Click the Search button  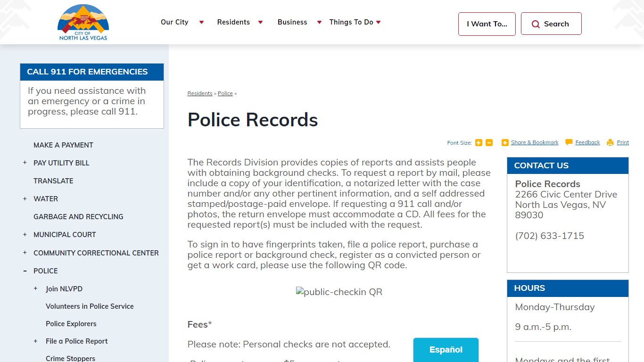pyautogui.click(x=551, y=24)
